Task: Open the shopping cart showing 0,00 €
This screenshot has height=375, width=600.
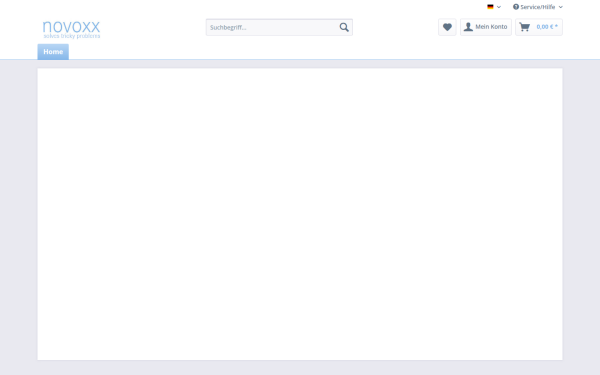Action: tap(539, 27)
